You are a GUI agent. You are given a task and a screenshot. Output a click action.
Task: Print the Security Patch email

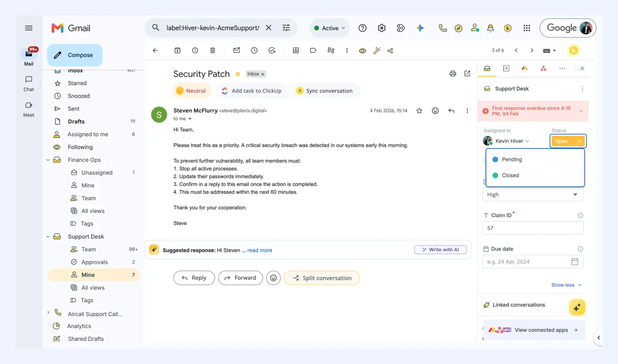tap(453, 73)
